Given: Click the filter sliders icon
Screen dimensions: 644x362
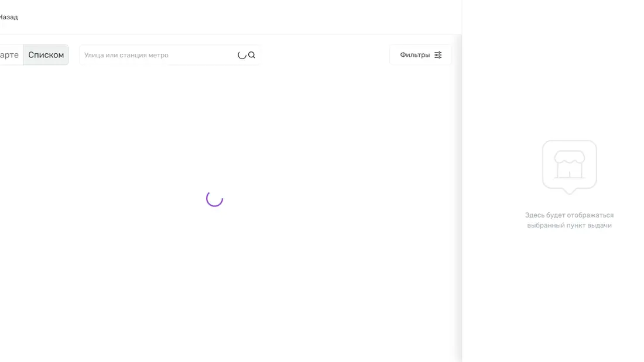Looking at the screenshot, I should pos(438,55).
